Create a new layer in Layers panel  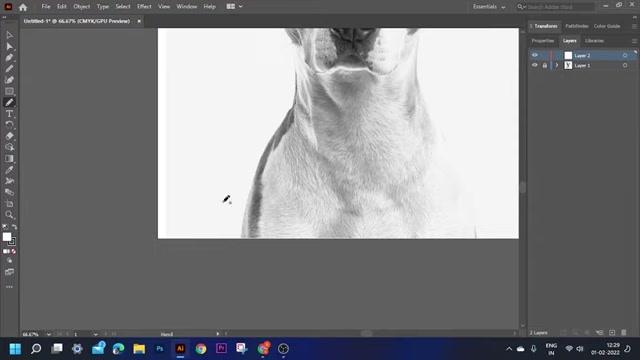612,333
